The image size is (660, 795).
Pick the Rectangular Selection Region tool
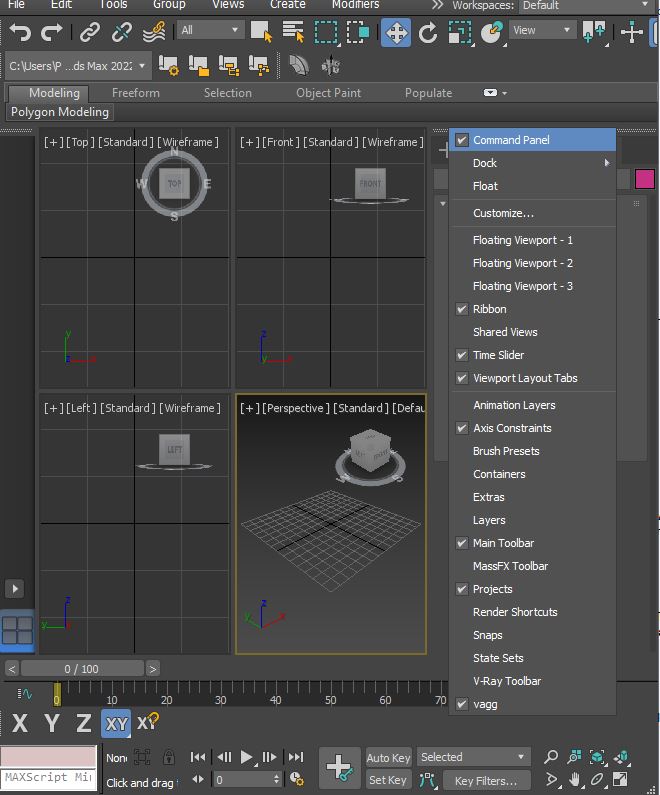(325, 32)
